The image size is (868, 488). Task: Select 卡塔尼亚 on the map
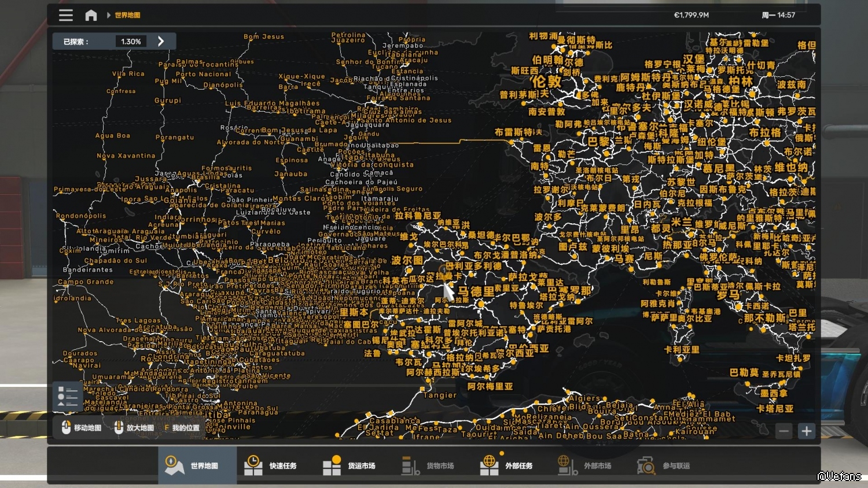tap(775, 409)
